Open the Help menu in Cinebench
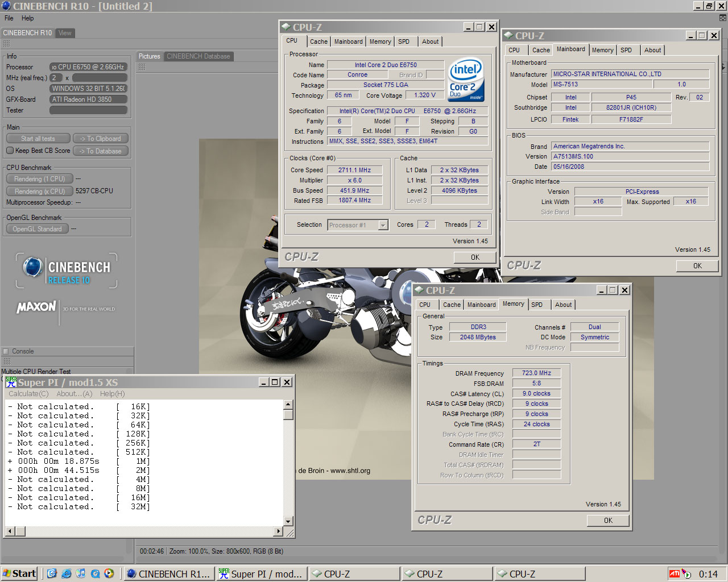 click(28, 18)
